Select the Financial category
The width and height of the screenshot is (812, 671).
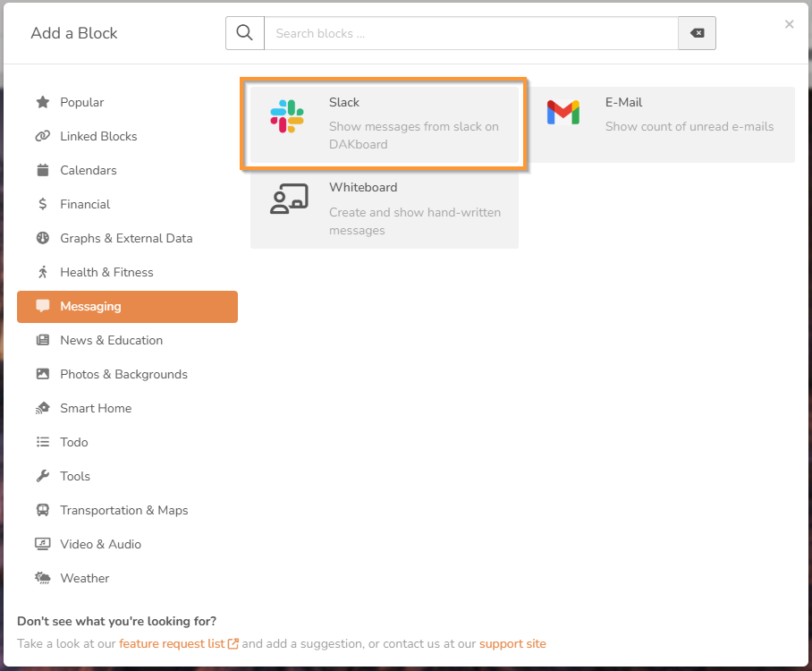127,204
